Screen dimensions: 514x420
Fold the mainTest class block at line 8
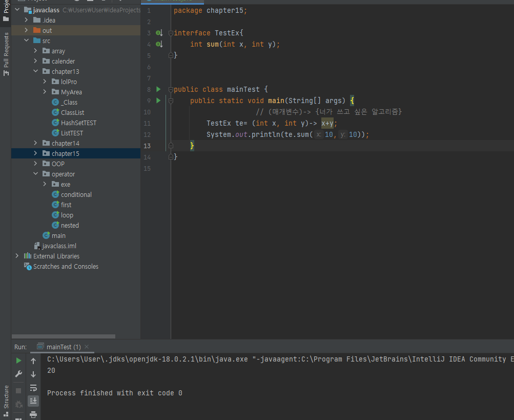tap(171, 89)
